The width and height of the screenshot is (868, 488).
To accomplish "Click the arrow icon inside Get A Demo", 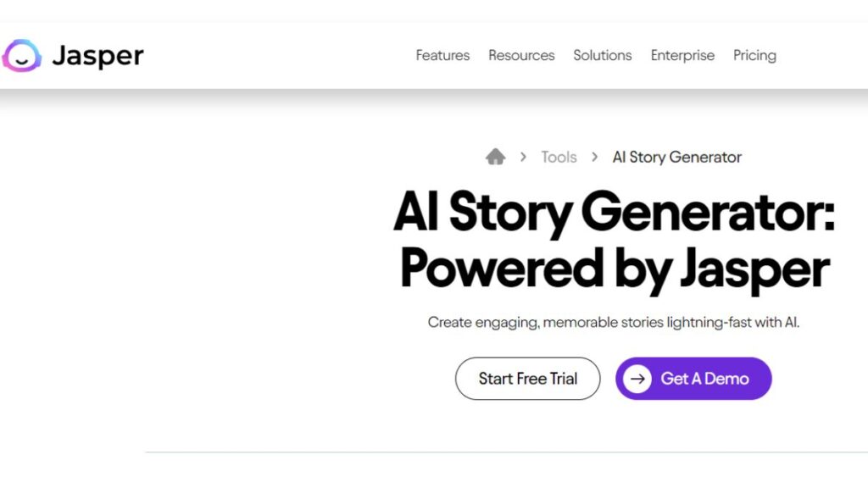I will (637, 379).
